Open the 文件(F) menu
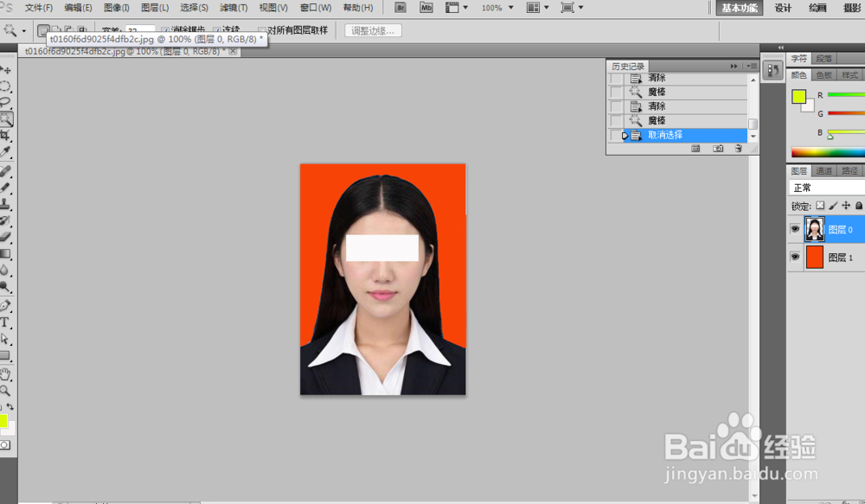Viewport: 865px width, 504px height. pyautogui.click(x=39, y=8)
